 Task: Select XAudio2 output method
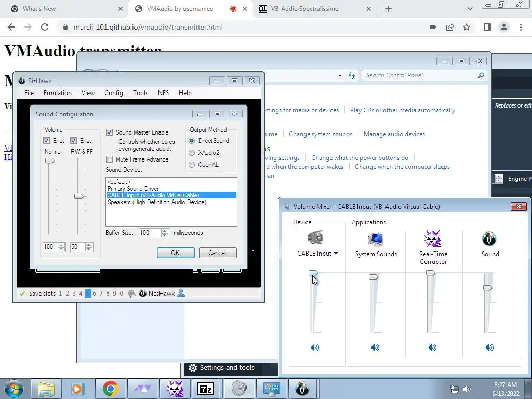point(192,153)
